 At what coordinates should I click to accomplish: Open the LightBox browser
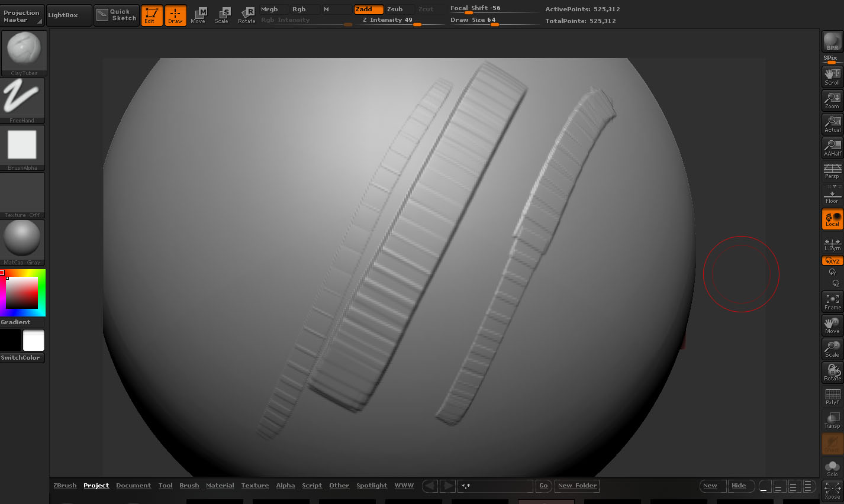(x=69, y=16)
